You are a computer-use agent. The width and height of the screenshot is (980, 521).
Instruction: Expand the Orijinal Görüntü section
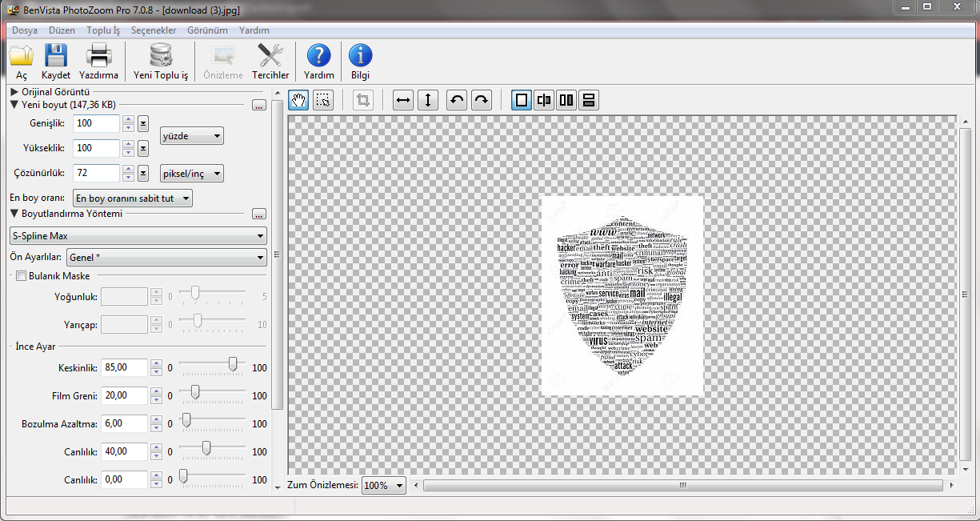[x=15, y=92]
